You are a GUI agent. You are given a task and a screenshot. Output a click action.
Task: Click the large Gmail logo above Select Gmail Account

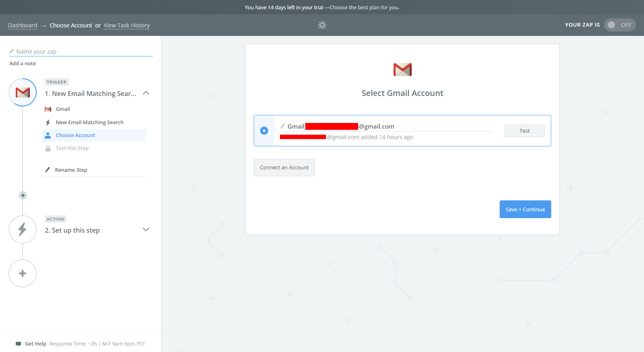(402, 69)
